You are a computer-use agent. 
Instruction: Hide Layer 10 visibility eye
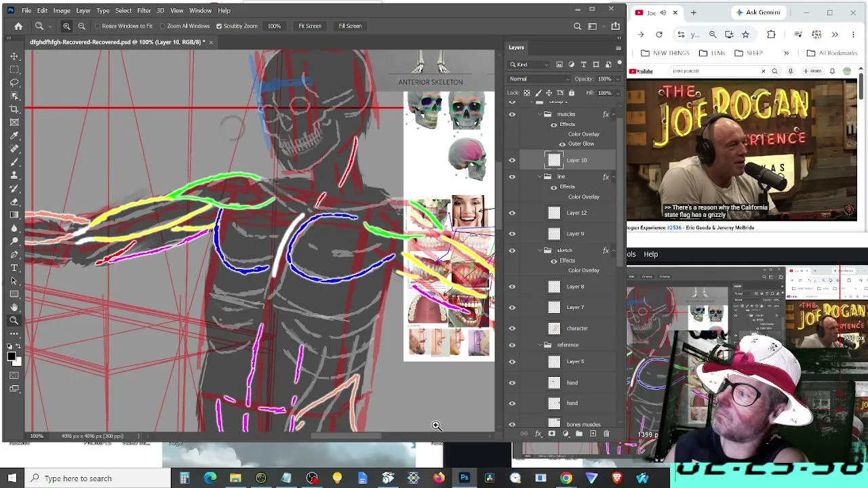[x=512, y=161]
